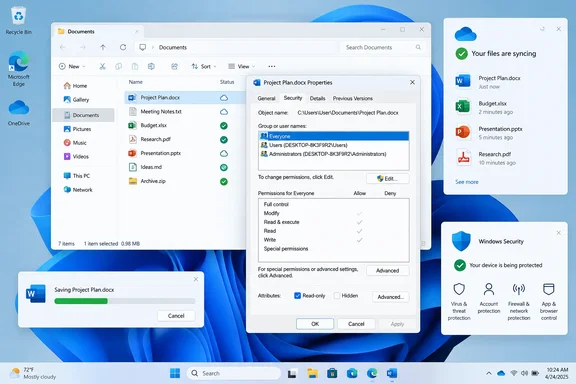Open Account protection in Windows Security

(489, 298)
